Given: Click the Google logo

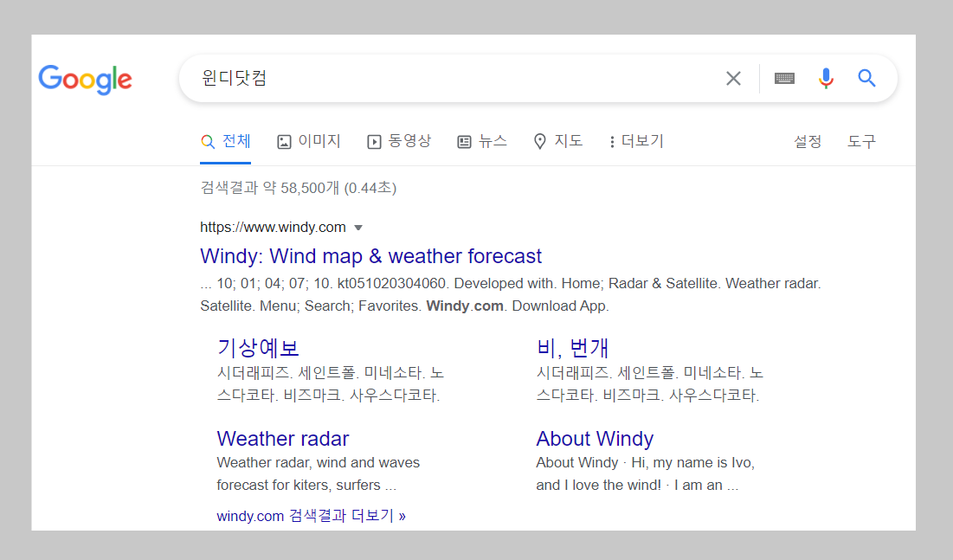Looking at the screenshot, I should 85,79.
